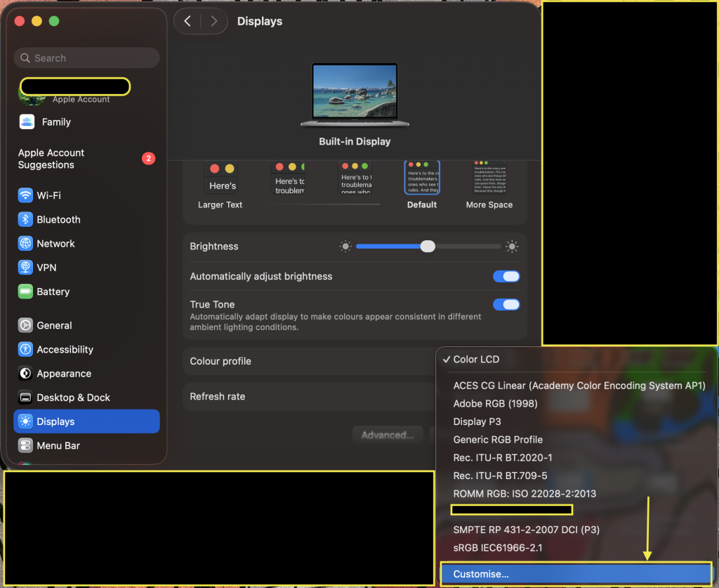Turn off True Tone
Viewport: 719px width, 588px height.
coord(506,304)
